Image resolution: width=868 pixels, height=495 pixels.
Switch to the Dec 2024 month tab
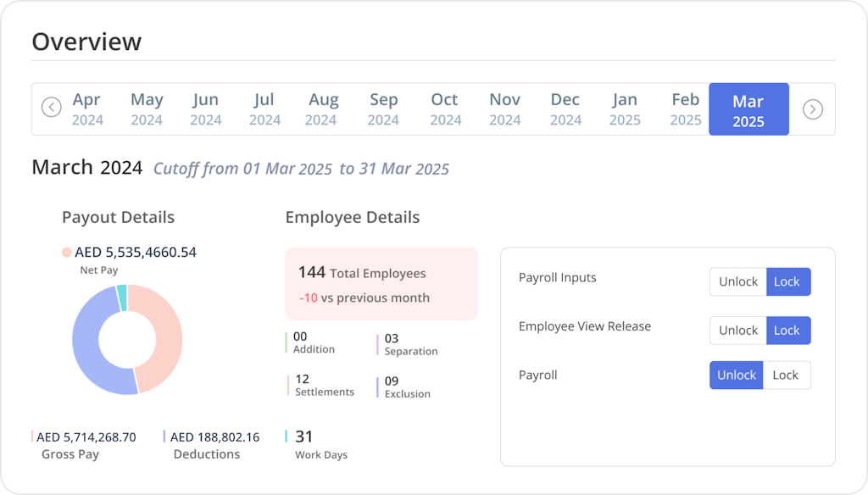[565, 108]
